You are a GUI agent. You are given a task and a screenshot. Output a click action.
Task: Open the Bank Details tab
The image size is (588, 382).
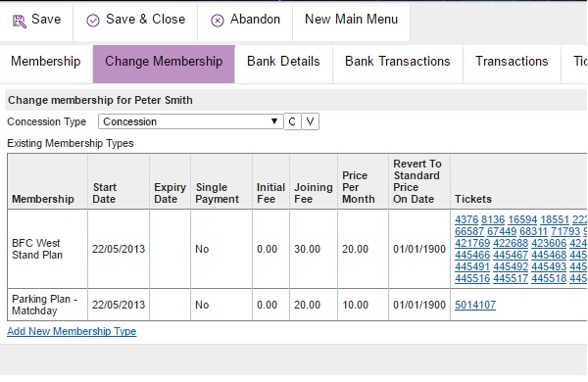pos(283,61)
